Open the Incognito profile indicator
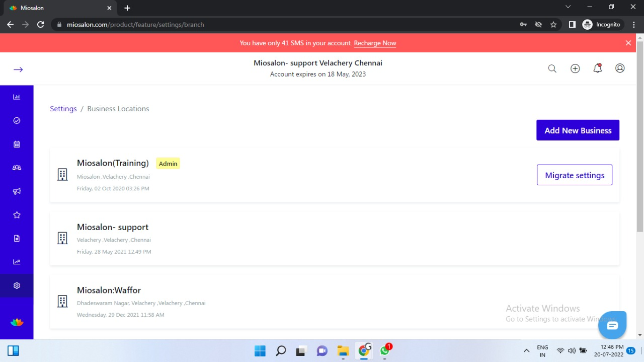This screenshot has width=644, height=362. [602, 24]
